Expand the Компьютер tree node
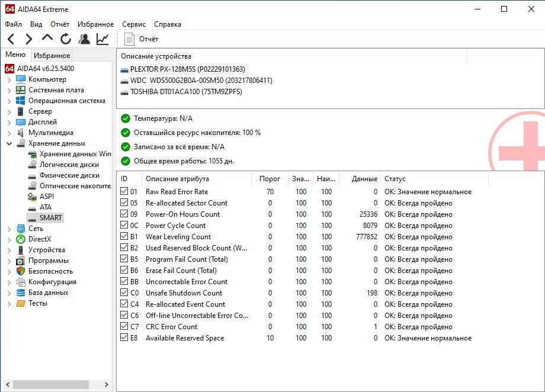This screenshot has height=392, width=545. 9,80
